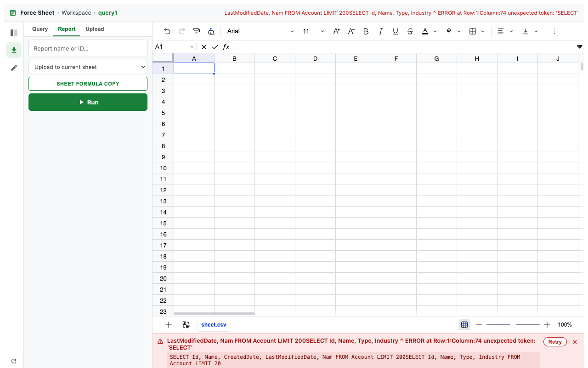
Task: Toggle italic formatting
Action: click(x=381, y=31)
